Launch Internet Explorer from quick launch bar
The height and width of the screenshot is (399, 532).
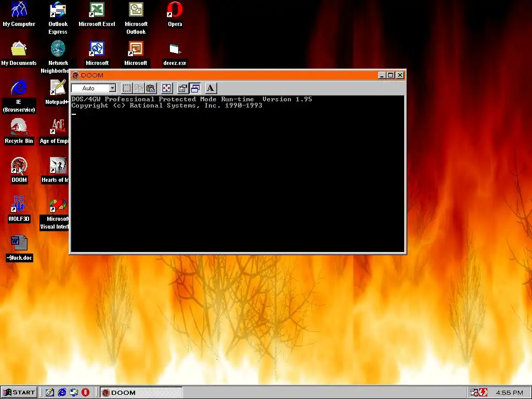(x=62, y=393)
